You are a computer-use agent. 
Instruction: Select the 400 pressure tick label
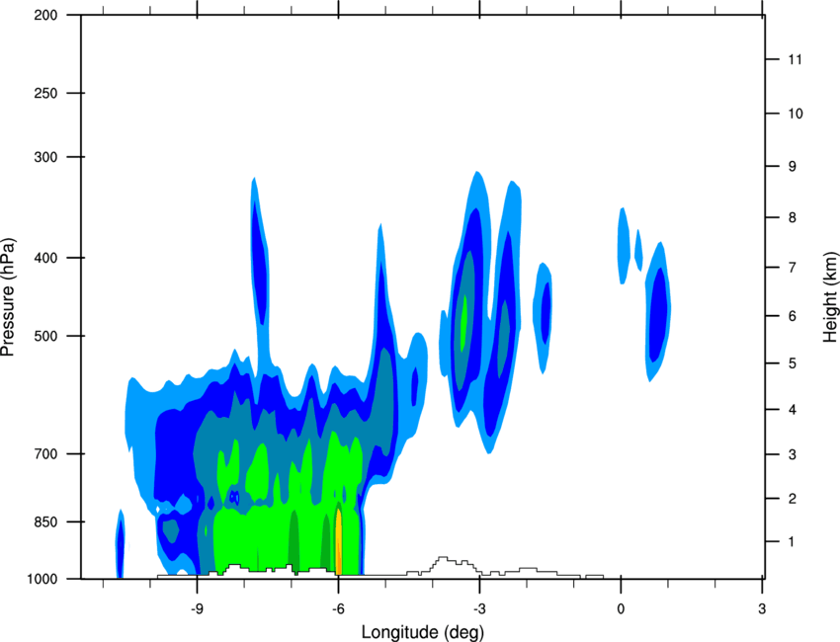click(45, 258)
